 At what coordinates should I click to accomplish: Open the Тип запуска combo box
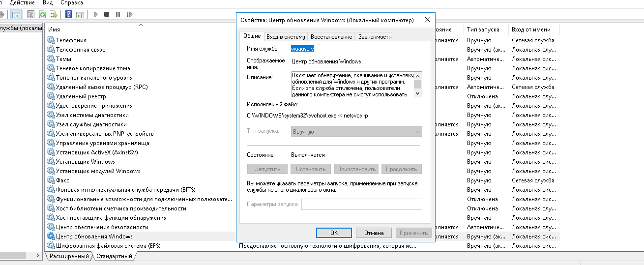[x=356, y=132]
